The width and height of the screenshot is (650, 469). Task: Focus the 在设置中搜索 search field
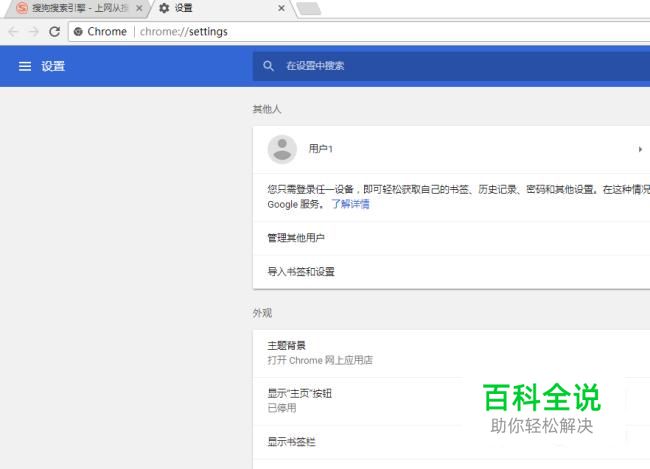(451, 66)
